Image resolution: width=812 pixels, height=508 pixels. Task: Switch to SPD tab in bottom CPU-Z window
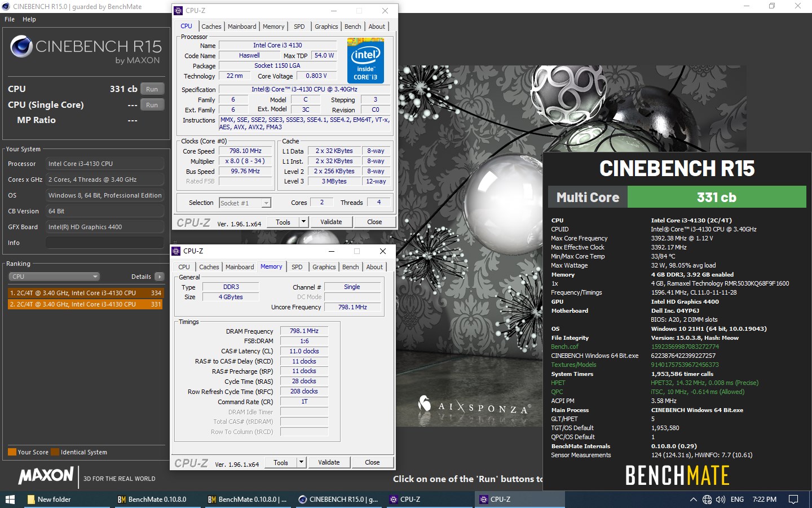pyautogui.click(x=297, y=267)
